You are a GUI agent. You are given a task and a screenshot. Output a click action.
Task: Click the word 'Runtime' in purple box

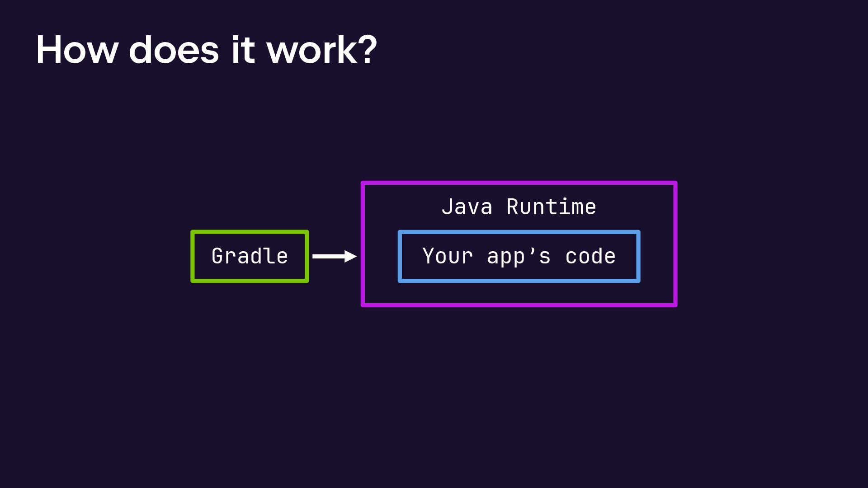tap(551, 207)
